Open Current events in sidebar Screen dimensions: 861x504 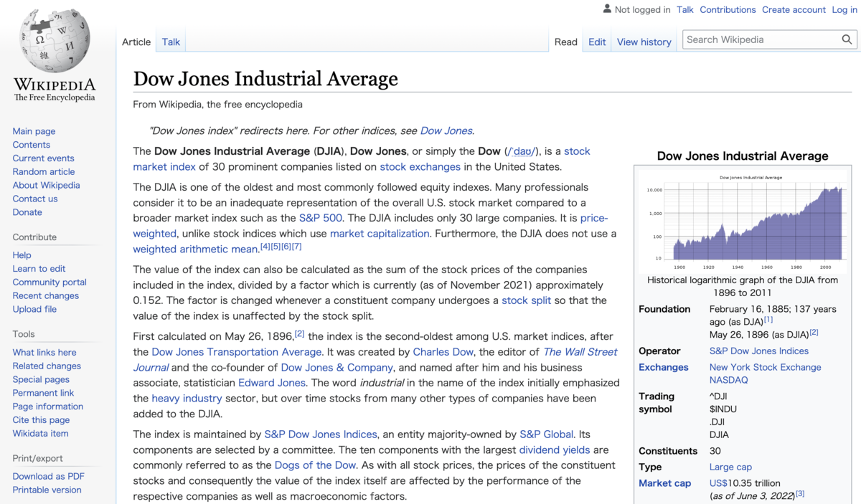tap(43, 158)
